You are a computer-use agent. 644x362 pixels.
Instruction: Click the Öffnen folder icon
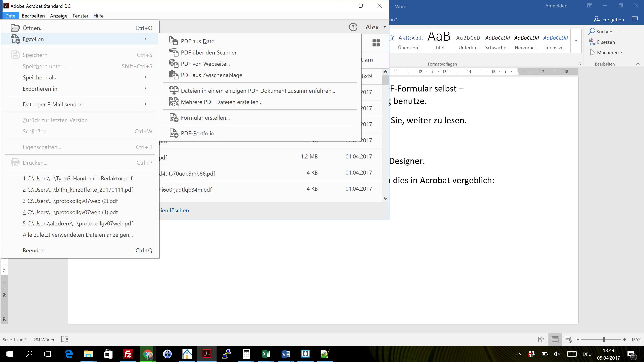[x=15, y=28]
